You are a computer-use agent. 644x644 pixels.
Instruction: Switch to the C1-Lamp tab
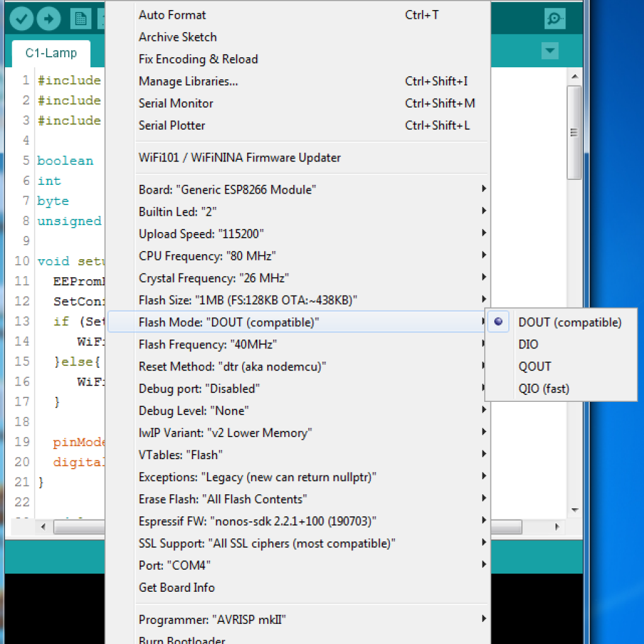tap(52, 53)
